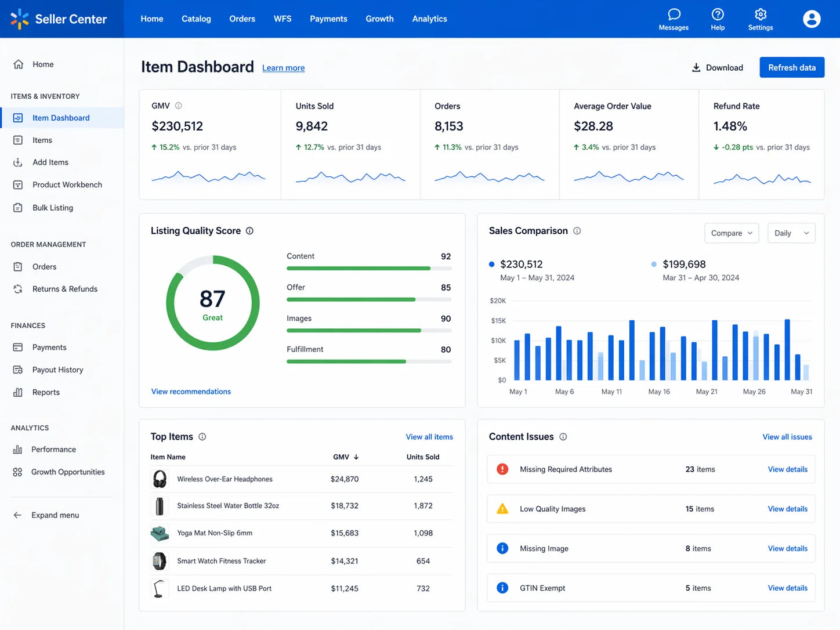Click View all issues link
The image size is (840, 630).
(x=787, y=437)
